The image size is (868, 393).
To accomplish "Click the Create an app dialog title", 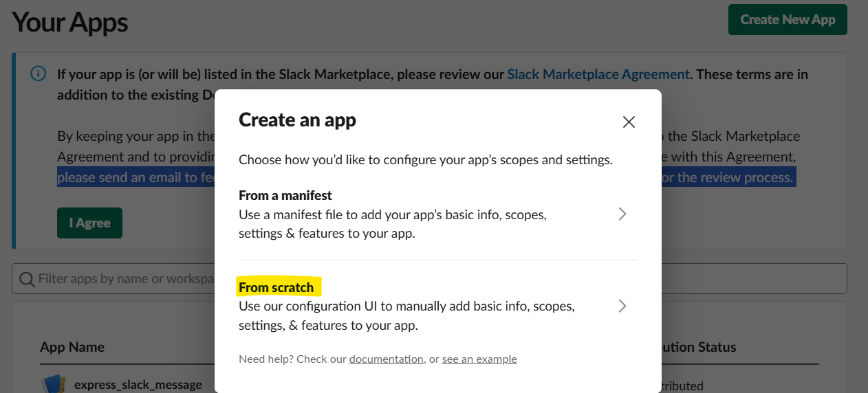I will coord(297,120).
